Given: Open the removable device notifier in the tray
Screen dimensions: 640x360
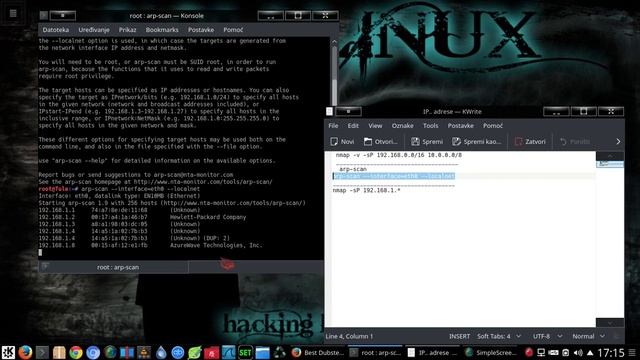Looking at the screenshot, I should click(553, 352).
